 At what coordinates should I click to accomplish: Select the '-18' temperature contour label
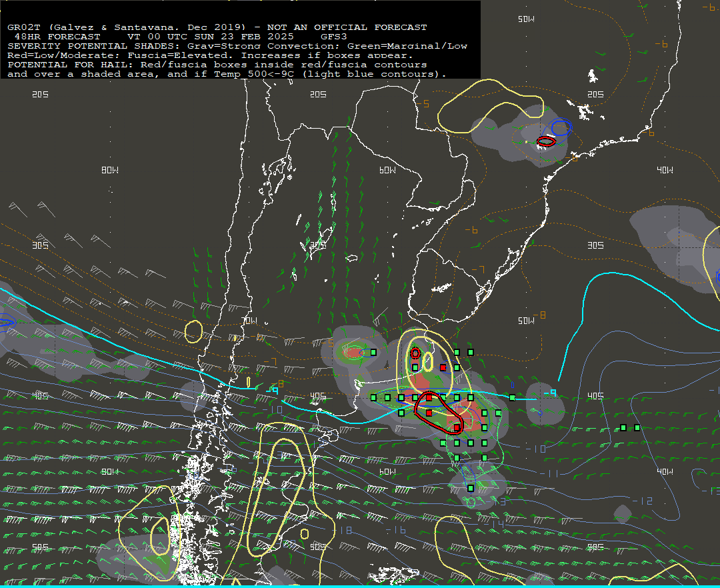(341, 531)
